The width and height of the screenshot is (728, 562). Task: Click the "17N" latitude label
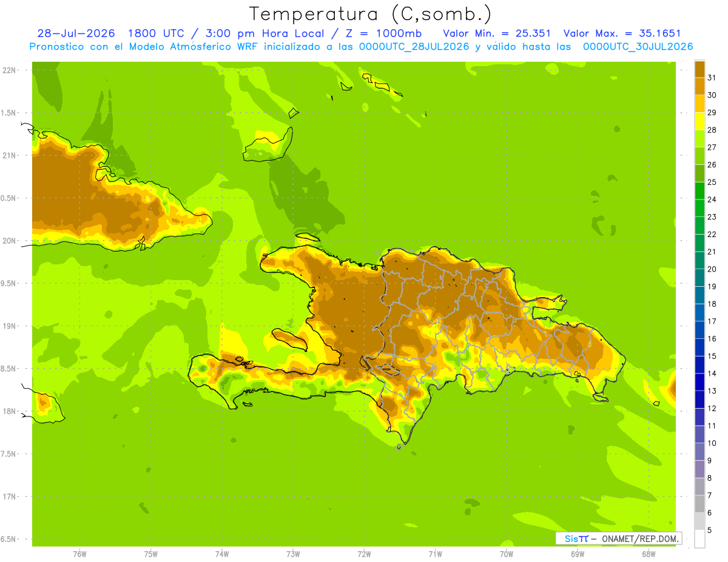click(x=8, y=497)
